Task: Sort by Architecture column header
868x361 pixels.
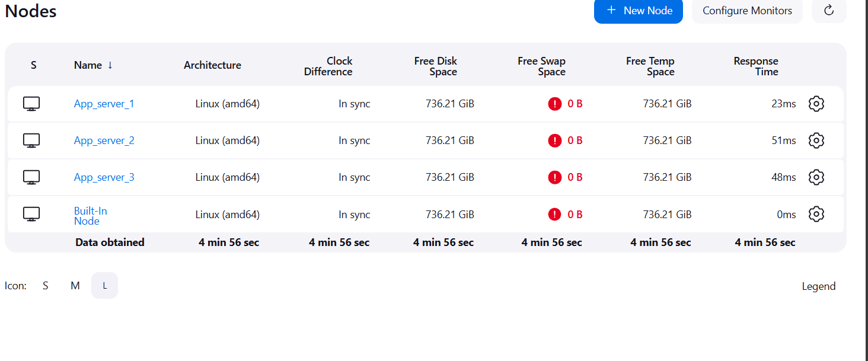Action: click(212, 65)
